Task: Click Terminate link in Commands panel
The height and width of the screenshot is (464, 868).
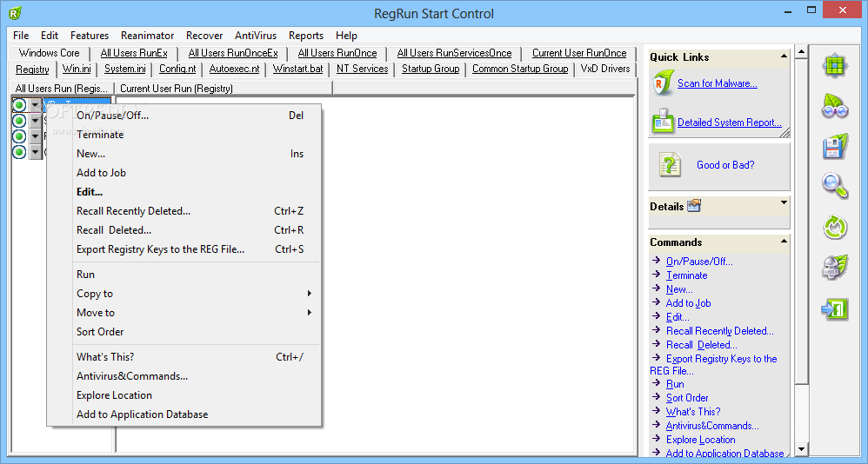Action: pyautogui.click(x=686, y=275)
